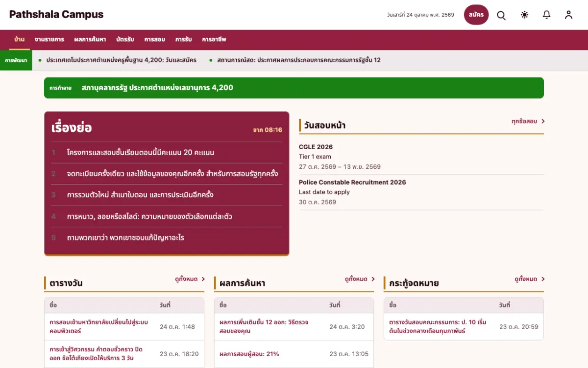Viewport: 588px width, 368px height.
Task: Click ทุกข้อสอบ link with chevron
Action: click(x=528, y=121)
